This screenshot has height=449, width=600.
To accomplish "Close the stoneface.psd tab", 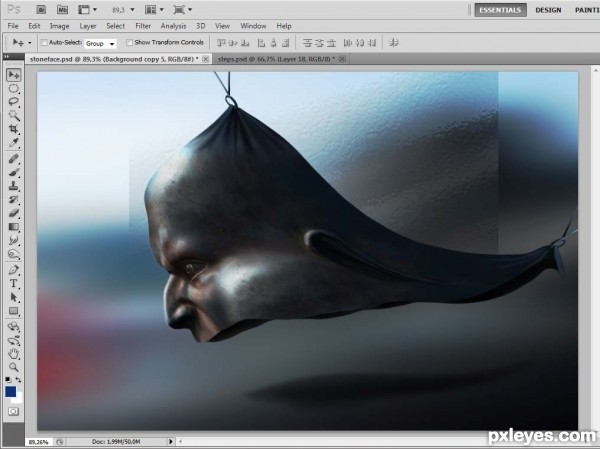I will coord(205,59).
